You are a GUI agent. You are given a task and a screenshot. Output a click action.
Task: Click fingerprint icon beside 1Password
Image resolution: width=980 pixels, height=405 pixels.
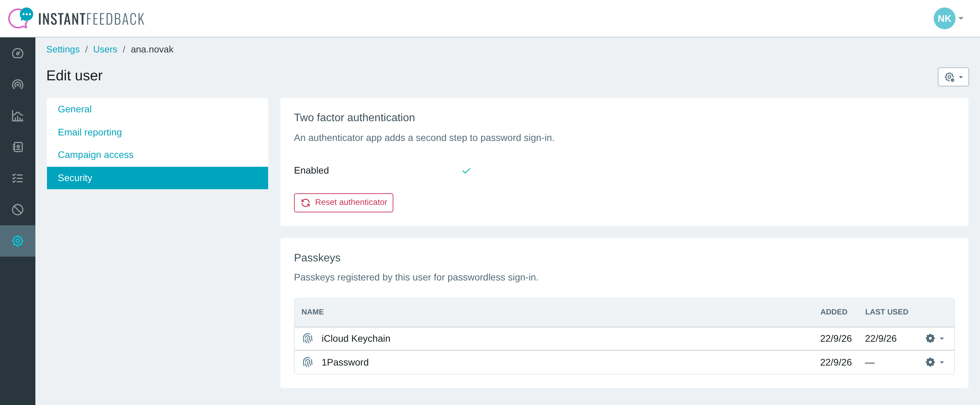coord(307,362)
